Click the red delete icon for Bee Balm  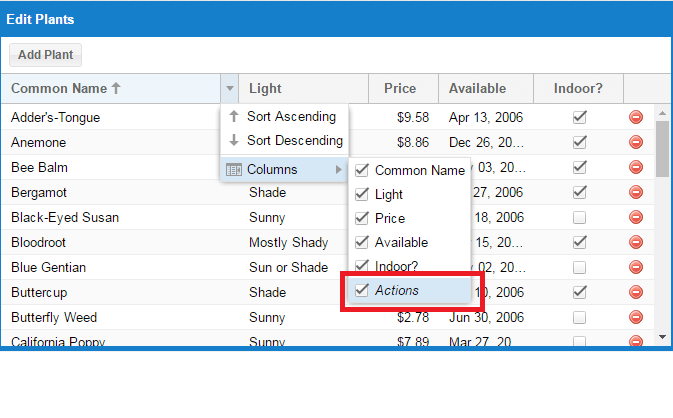636,167
